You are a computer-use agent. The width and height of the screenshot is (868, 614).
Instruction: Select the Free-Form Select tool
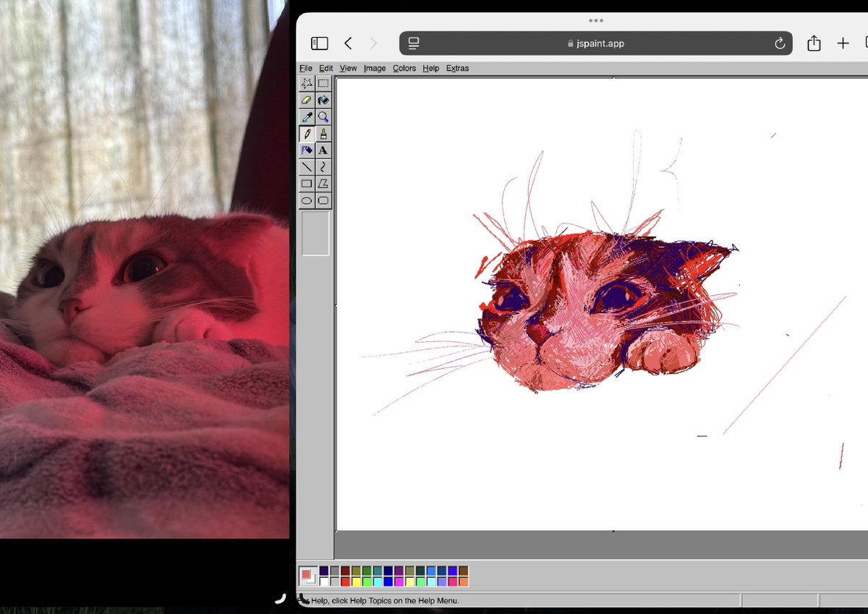[x=307, y=83]
